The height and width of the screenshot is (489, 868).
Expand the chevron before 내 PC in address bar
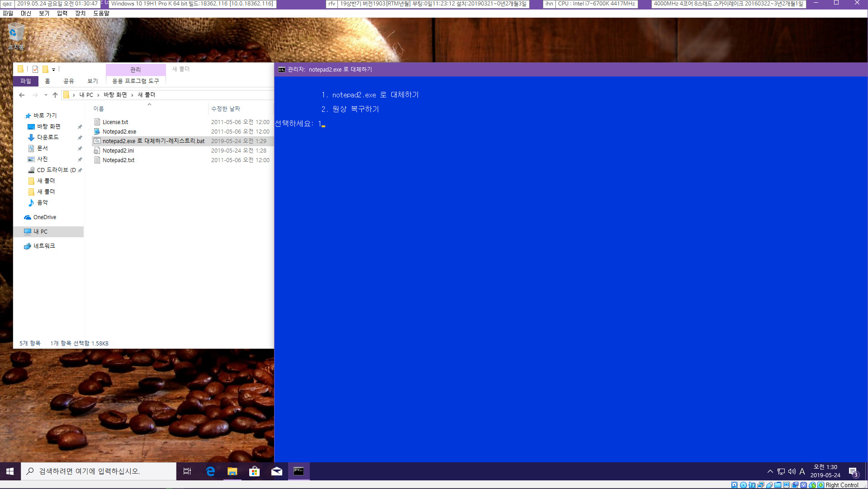pyautogui.click(x=74, y=95)
